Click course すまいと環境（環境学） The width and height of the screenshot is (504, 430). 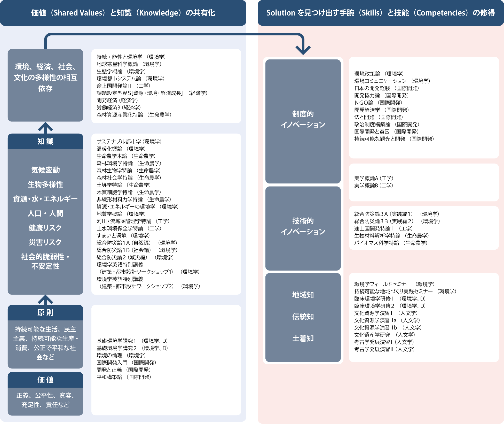click(x=123, y=236)
